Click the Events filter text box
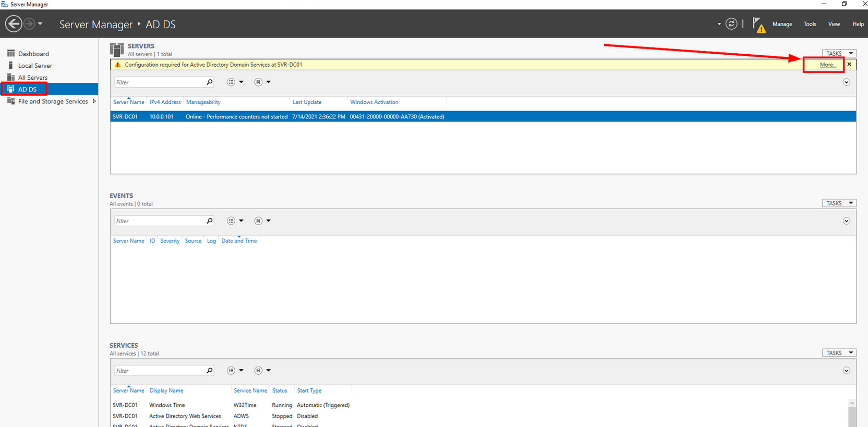 click(160, 221)
